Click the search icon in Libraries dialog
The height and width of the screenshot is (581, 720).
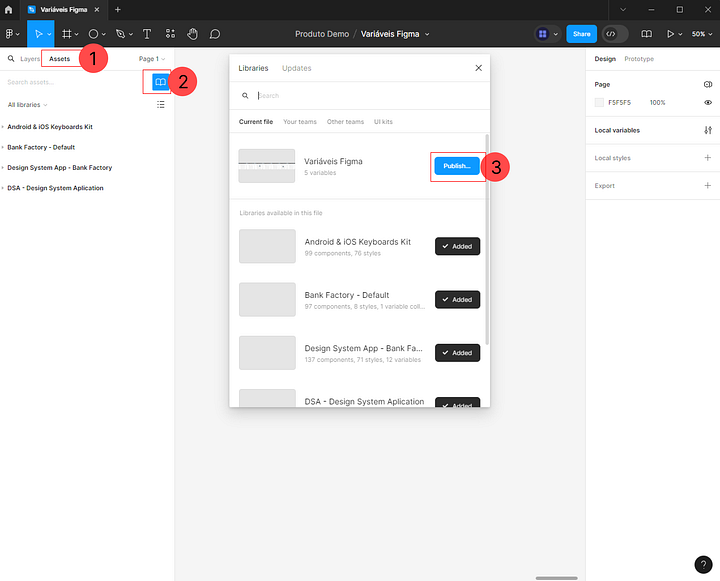[245, 96]
